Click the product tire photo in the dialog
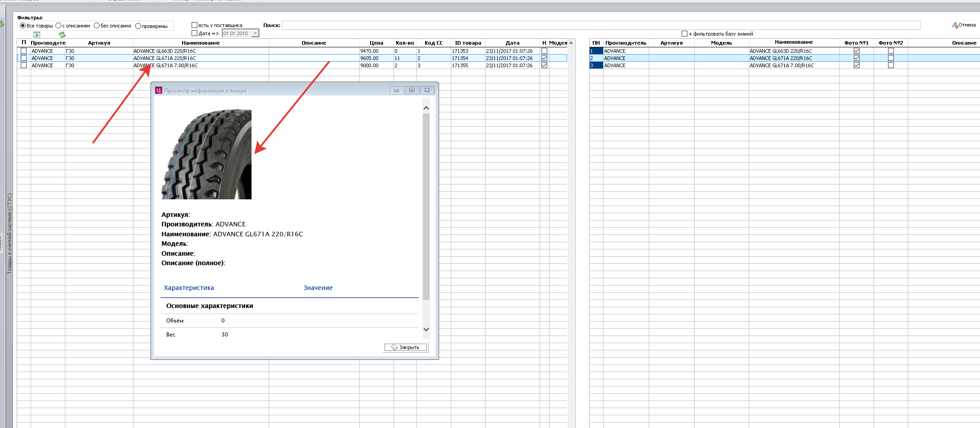The width and height of the screenshot is (980, 428). click(206, 154)
